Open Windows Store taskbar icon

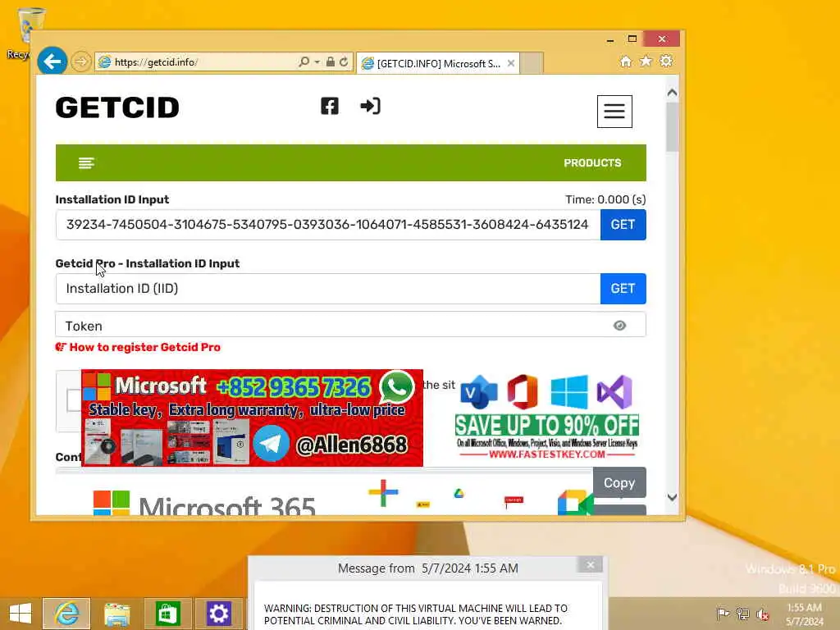tap(167, 614)
